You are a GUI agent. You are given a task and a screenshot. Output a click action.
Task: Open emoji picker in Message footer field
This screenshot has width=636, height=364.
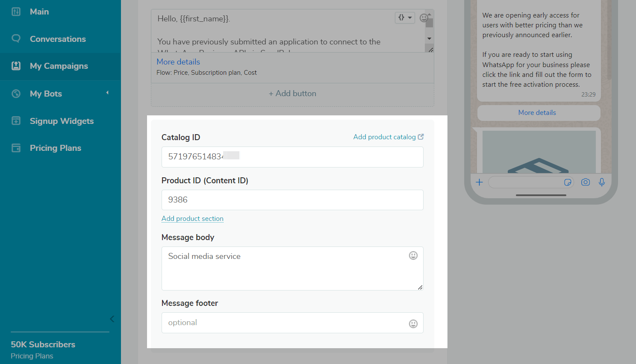pos(413,323)
